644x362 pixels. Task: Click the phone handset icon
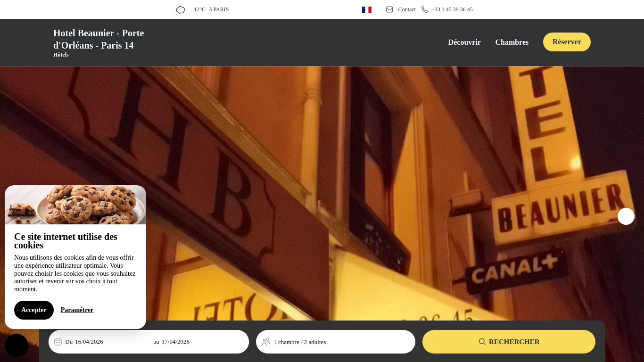pyautogui.click(x=425, y=9)
